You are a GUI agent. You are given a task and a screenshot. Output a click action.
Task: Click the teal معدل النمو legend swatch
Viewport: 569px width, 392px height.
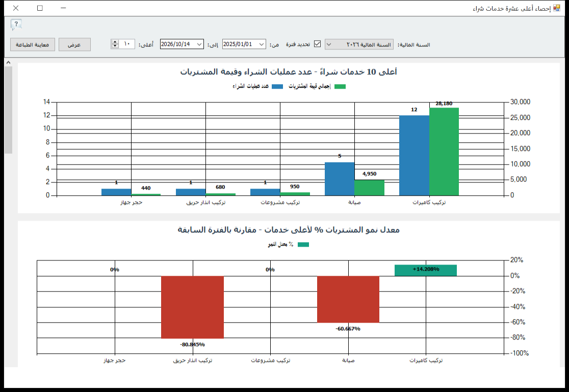point(303,245)
